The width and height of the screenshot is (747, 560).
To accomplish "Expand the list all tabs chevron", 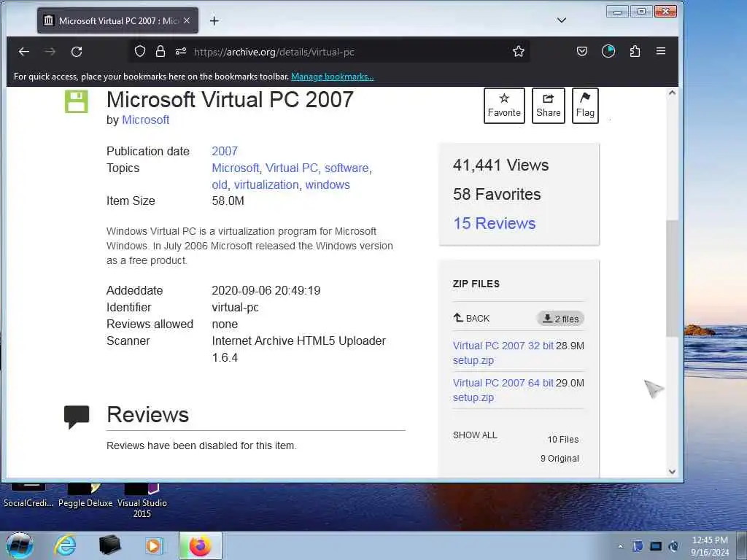I will 562,20.
